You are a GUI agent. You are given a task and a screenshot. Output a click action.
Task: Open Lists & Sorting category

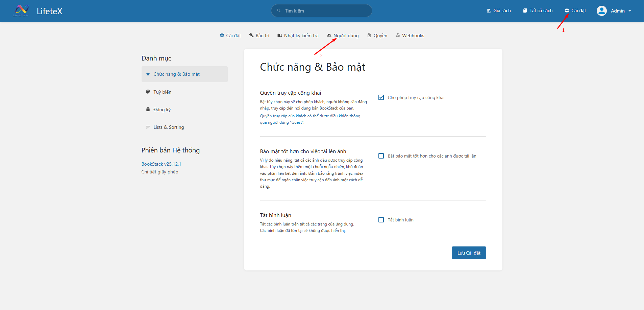click(x=169, y=127)
